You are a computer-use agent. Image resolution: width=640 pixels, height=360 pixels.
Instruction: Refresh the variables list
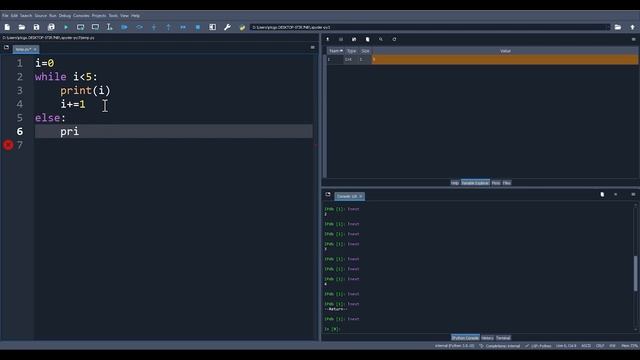tap(394, 39)
